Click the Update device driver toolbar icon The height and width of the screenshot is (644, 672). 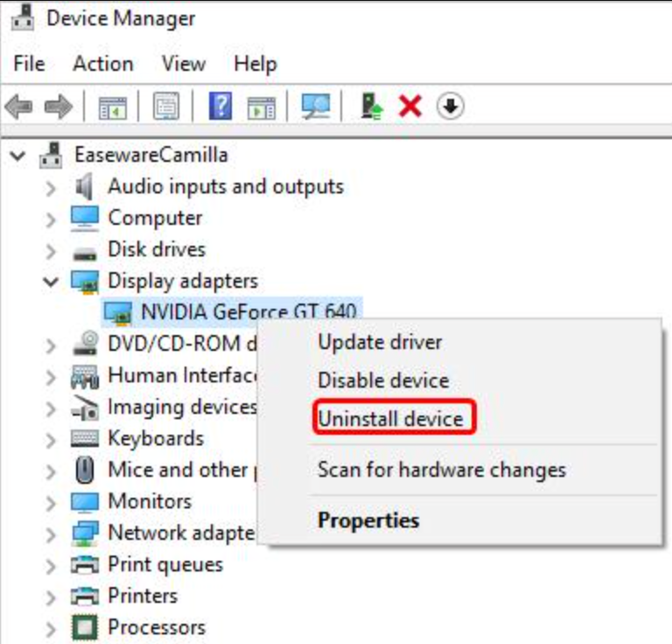coord(371,106)
